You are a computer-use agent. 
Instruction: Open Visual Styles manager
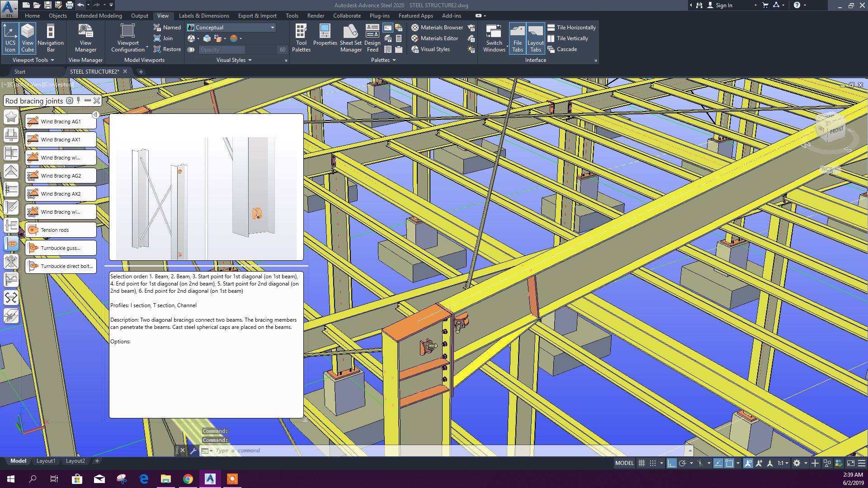(x=430, y=49)
